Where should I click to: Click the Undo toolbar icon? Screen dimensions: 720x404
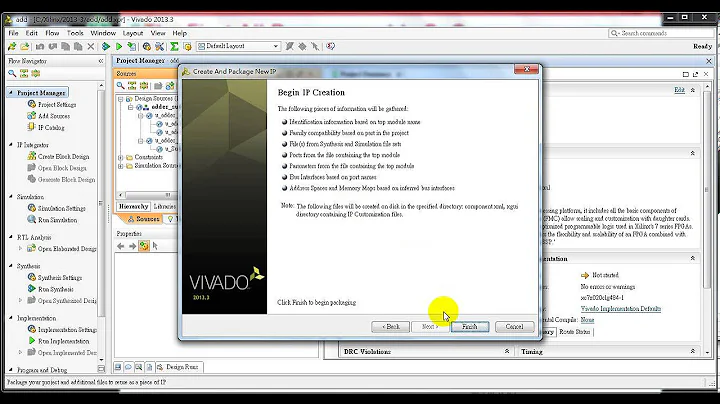click(40, 46)
